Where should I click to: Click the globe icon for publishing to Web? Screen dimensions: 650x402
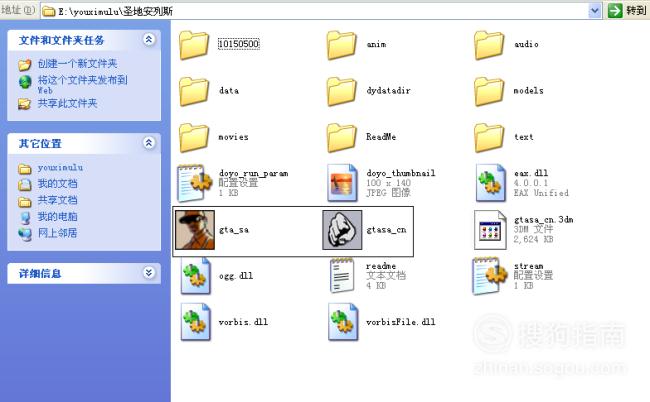pyautogui.click(x=25, y=82)
